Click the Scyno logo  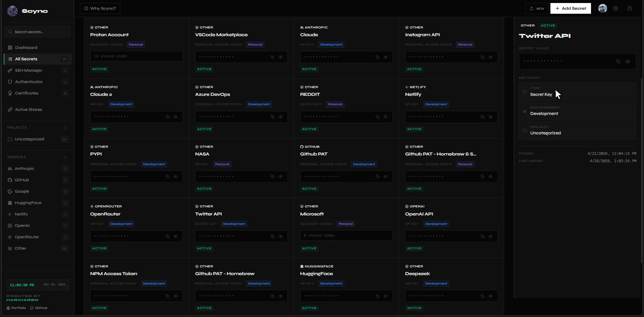(28, 11)
